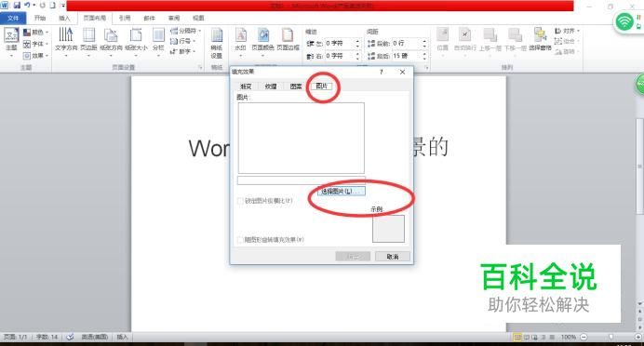This screenshot has height=346, width=644.
Task: Click the dialog help question mark
Action: 382,72
